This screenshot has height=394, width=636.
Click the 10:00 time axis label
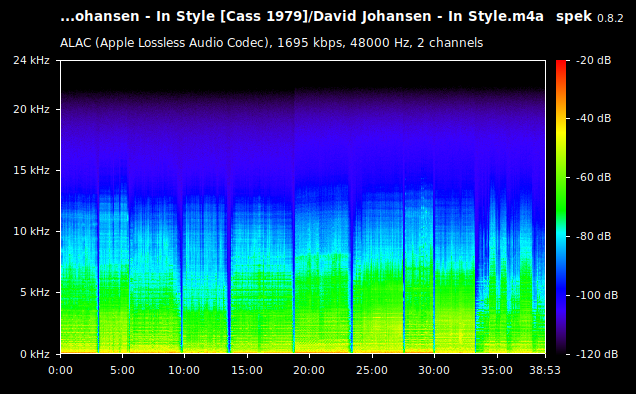pyautogui.click(x=184, y=370)
